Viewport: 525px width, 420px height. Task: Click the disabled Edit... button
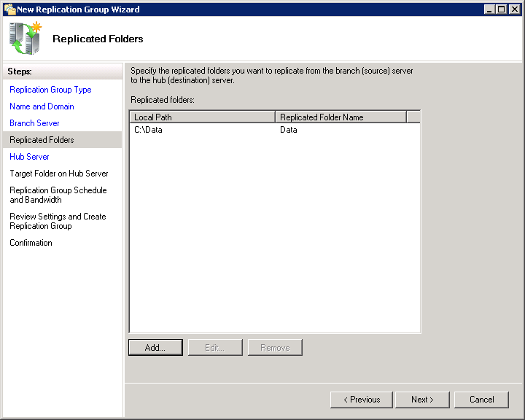pyautogui.click(x=215, y=347)
